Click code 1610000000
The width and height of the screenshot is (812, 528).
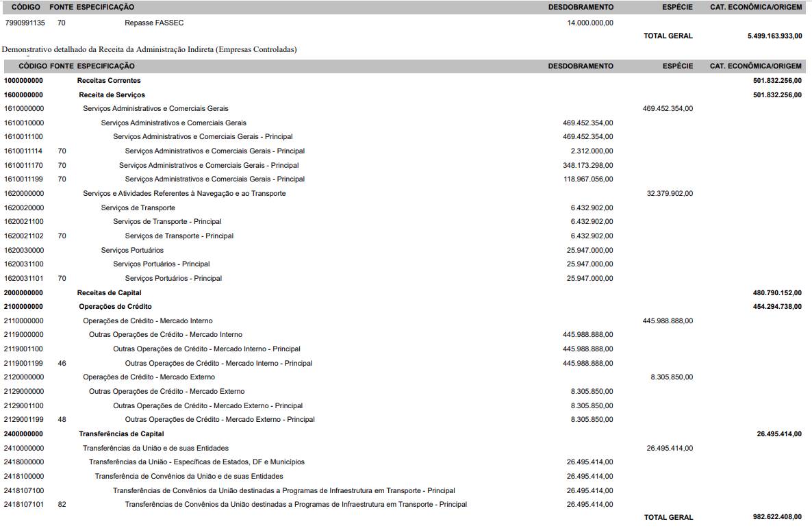[24, 108]
